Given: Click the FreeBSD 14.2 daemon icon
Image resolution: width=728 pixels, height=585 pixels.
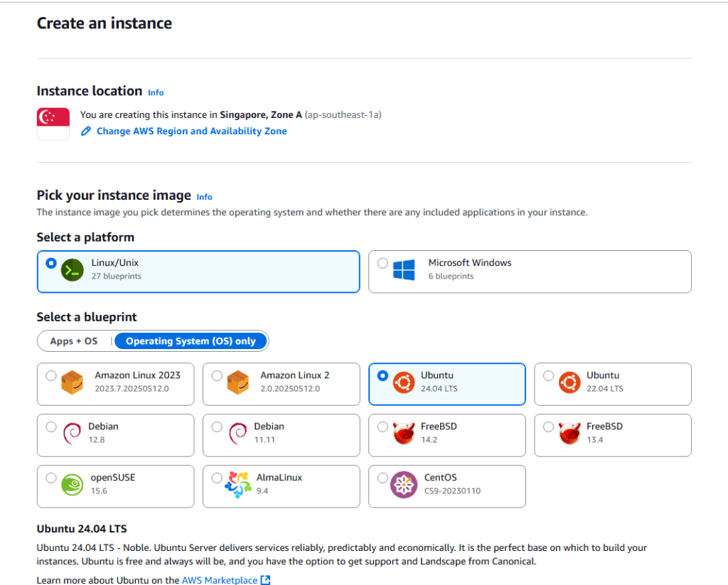Looking at the screenshot, I should tap(404, 434).
